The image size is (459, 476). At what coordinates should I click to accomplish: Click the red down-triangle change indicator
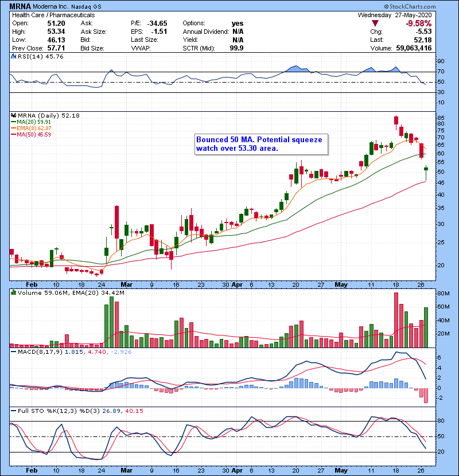click(x=375, y=24)
